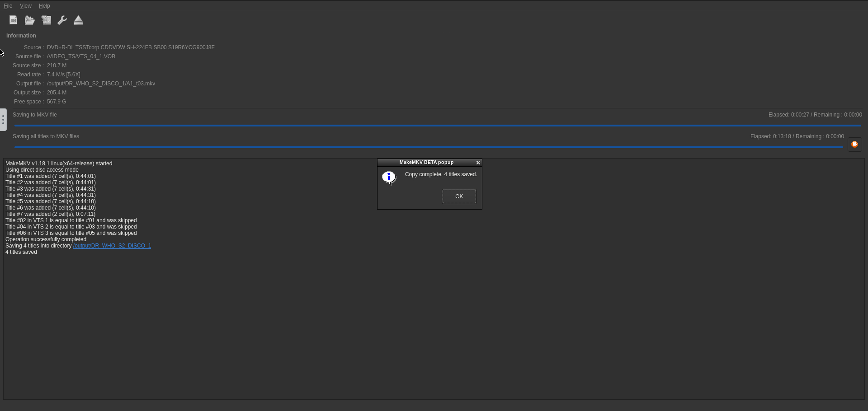Close the MakeMKV BETA popup with X
The height and width of the screenshot is (411, 868).
click(x=478, y=163)
